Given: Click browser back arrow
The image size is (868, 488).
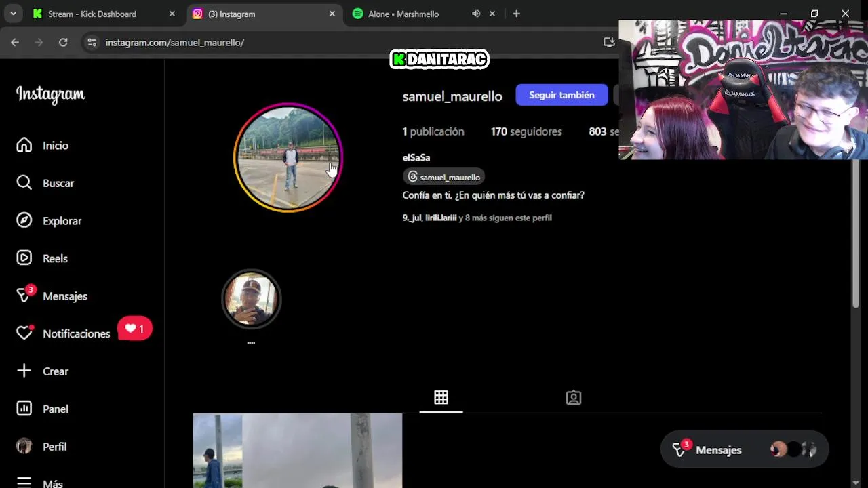Looking at the screenshot, I should click(15, 42).
